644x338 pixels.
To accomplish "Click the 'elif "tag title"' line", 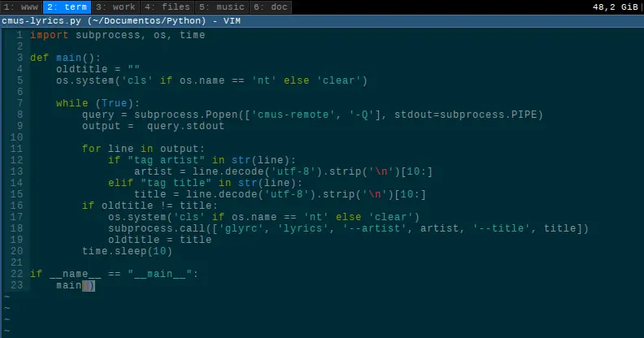I will (205, 183).
